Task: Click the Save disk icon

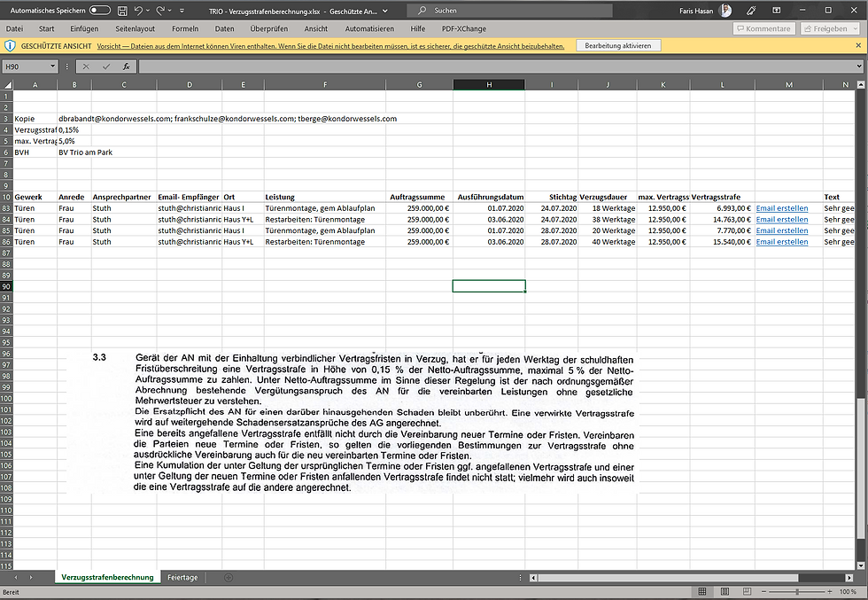Action: (122, 11)
